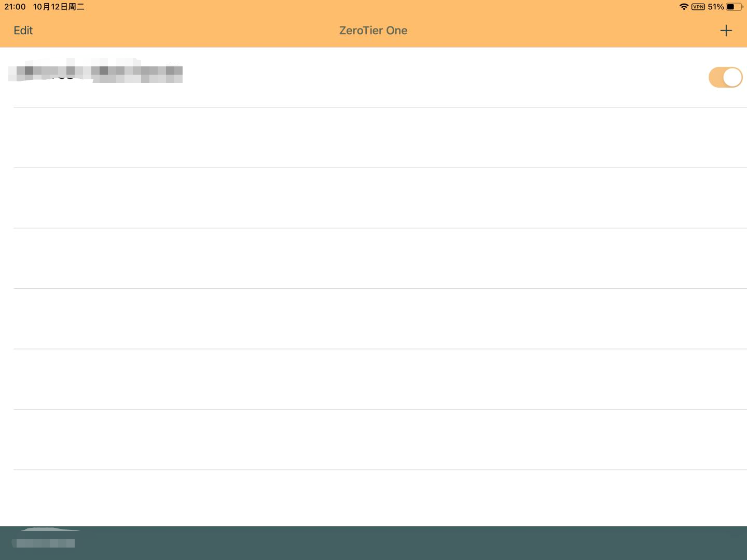Open the pixelated network name entry
Screen dimensions: 747x560
95,73
